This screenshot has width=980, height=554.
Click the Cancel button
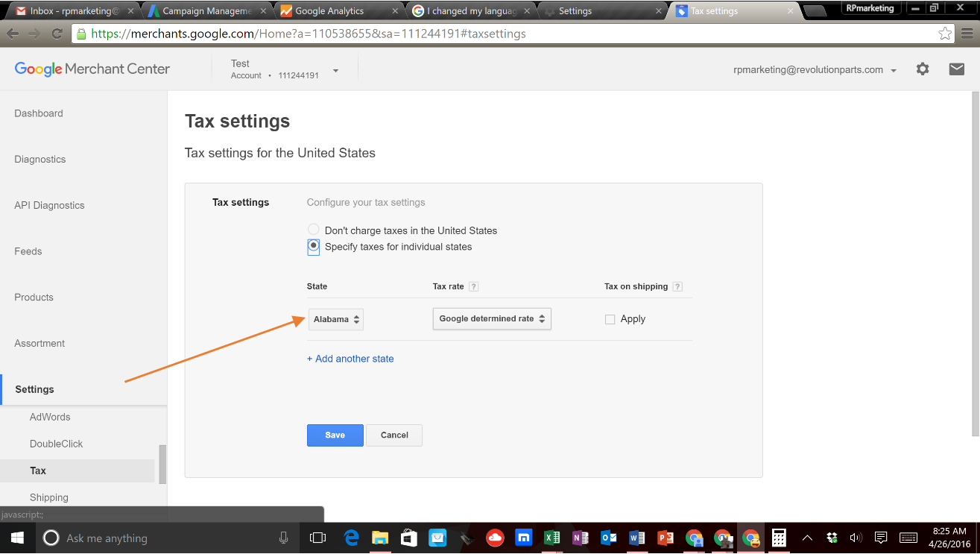394,435
